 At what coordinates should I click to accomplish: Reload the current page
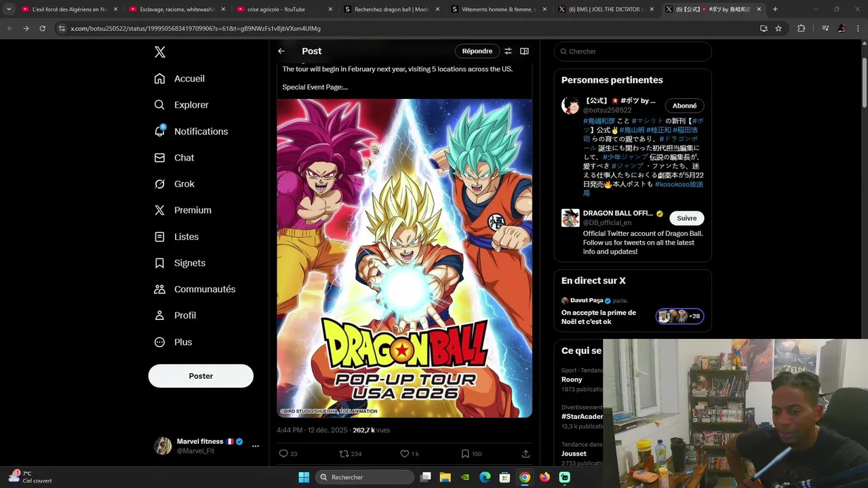[42, 28]
